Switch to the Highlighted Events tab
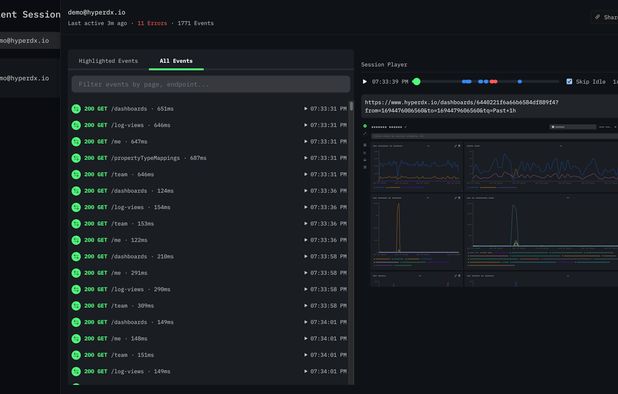Image resolution: width=618 pixels, height=394 pixels. (x=108, y=61)
